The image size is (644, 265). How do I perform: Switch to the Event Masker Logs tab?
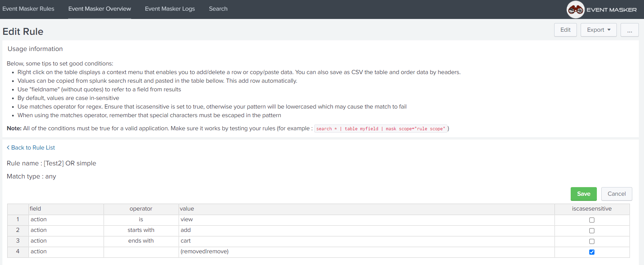click(170, 9)
